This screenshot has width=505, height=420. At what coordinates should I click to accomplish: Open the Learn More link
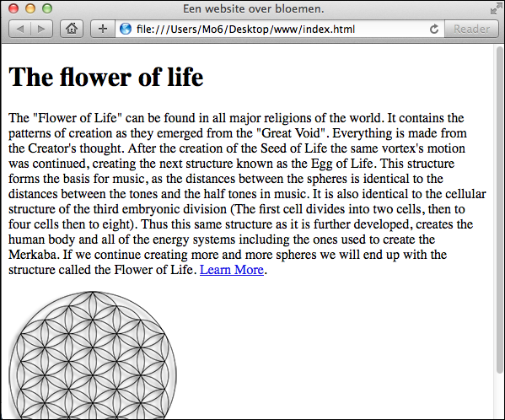pos(232,270)
